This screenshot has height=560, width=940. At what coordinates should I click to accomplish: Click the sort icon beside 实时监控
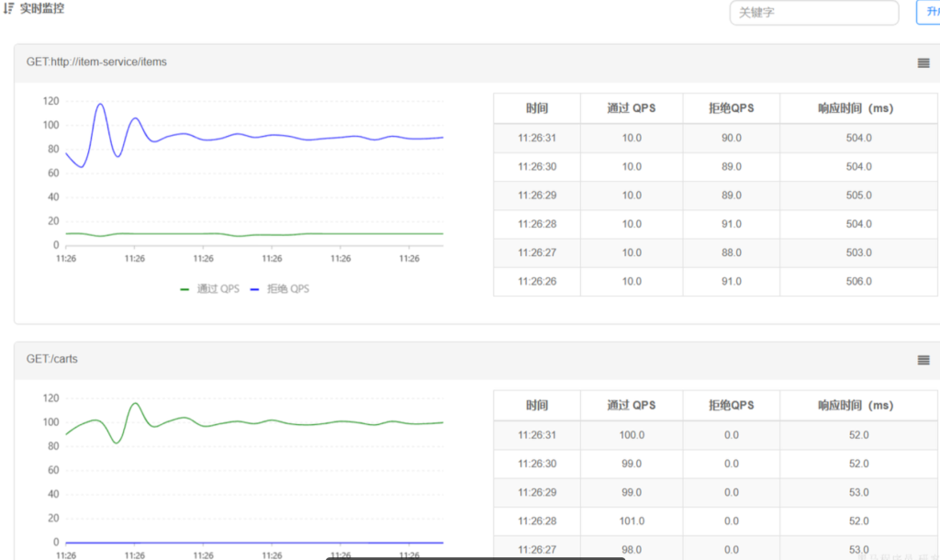8,8
